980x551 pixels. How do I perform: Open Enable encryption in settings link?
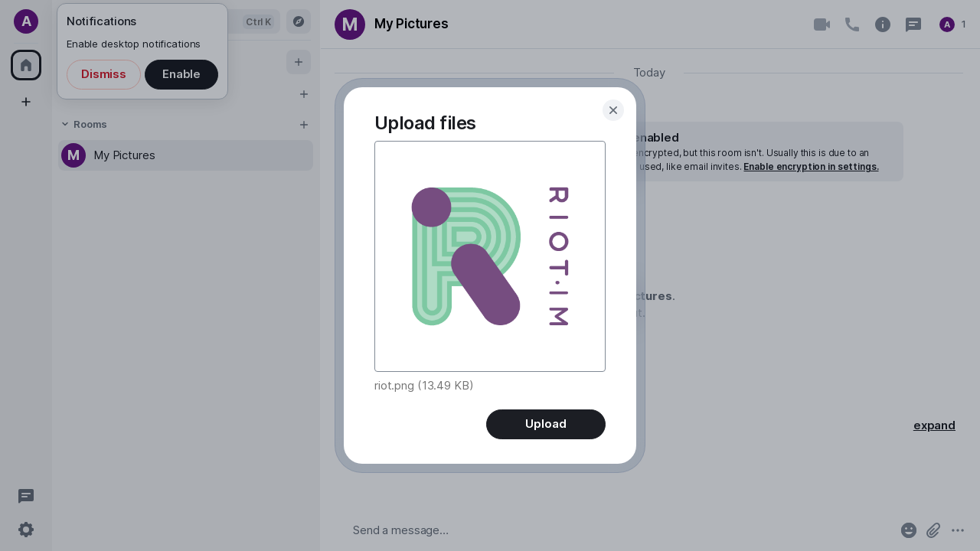(811, 166)
